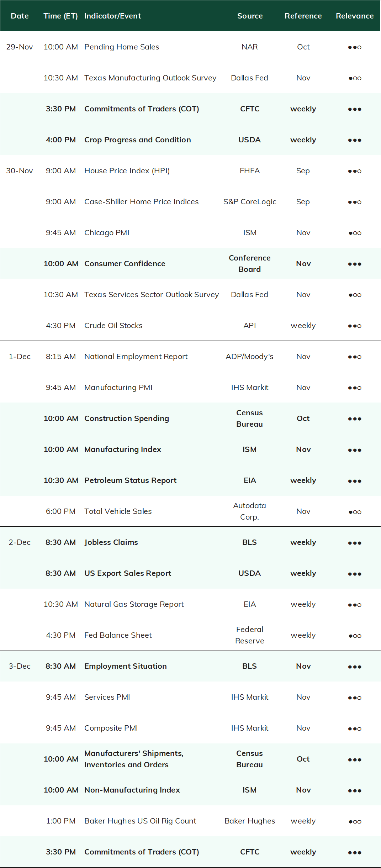Click relevance dots for Fed Balance Sheet
This screenshot has width=381, height=868.
pyautogui.click(x=355, y=636)
